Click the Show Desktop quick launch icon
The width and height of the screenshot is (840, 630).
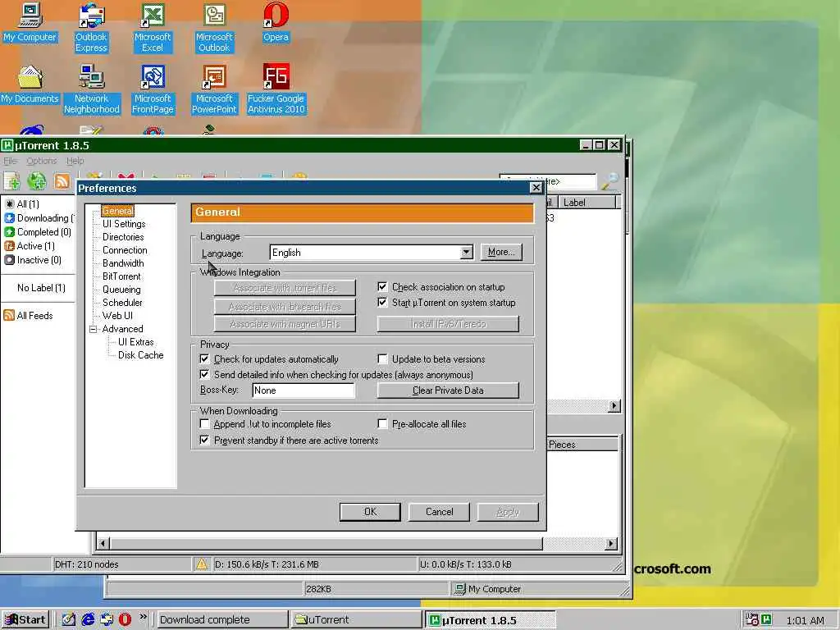[69, 620]
